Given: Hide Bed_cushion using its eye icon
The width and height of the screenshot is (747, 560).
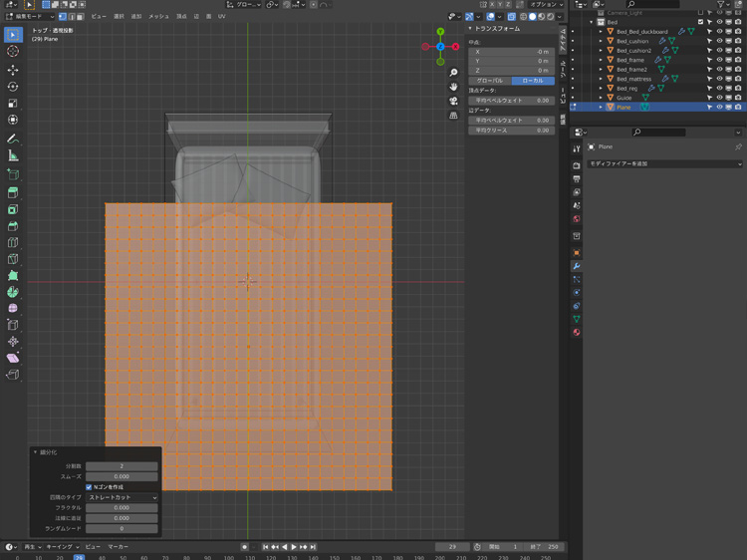Looking at the screenshot, I should pyautogui.click(x=719, y=41).
